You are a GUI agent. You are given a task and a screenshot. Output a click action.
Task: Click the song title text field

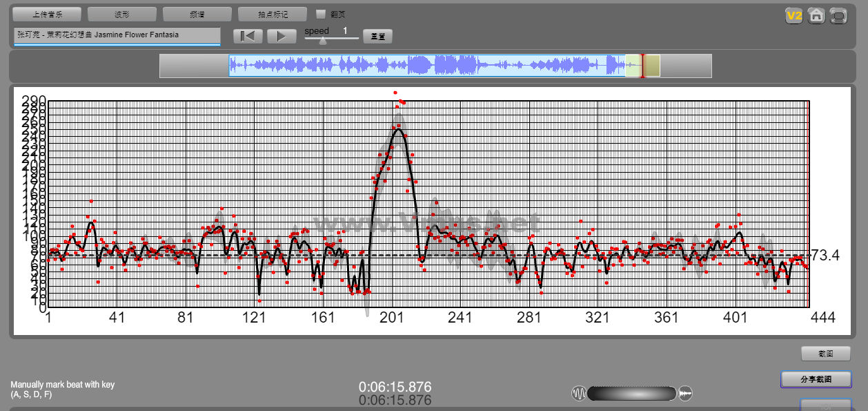(117, 35)
